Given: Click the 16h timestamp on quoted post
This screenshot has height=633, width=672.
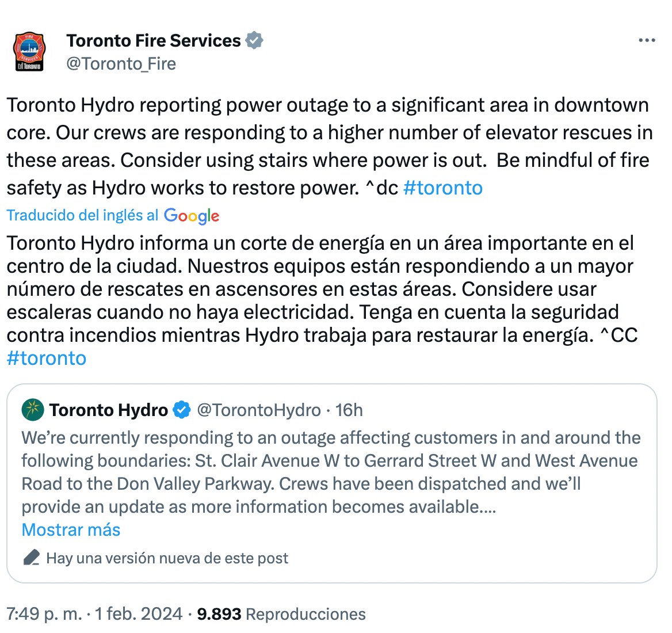Looking at the screenshot, I should pos(349,410).
